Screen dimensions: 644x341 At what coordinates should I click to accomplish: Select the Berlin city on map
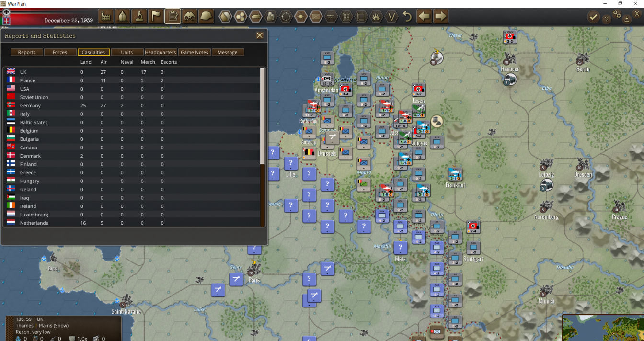583,58
